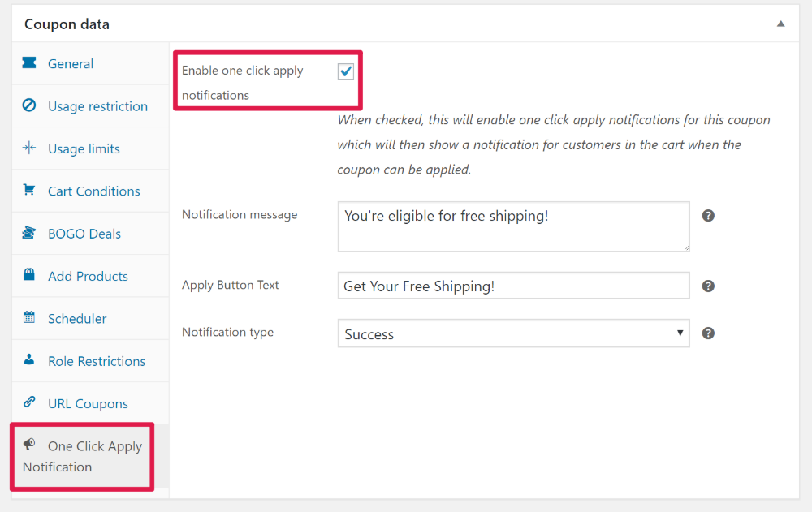Collapse the Coupon data panel
812x512 pixels.
coord(780,24)
